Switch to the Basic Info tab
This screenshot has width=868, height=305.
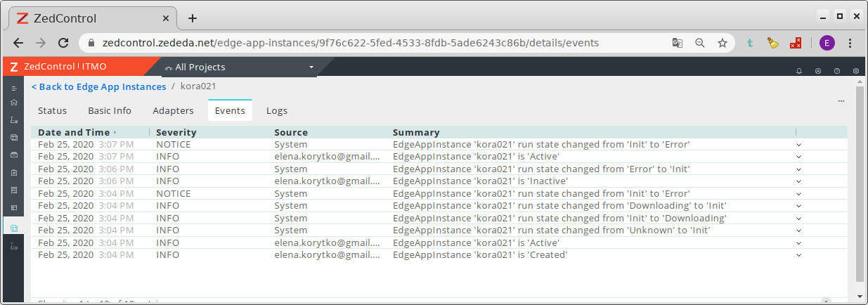110,110
